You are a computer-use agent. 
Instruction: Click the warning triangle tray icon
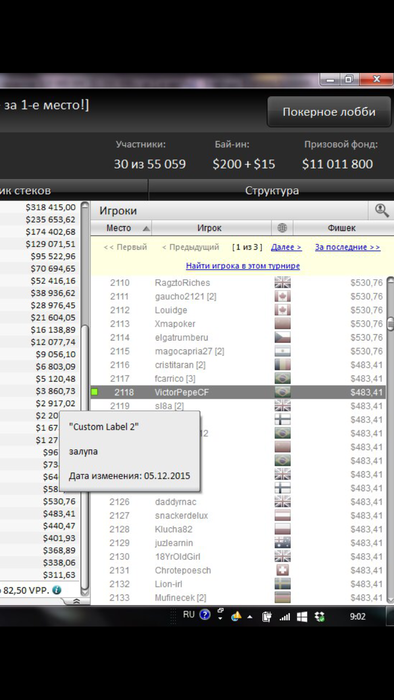point(236,616)
